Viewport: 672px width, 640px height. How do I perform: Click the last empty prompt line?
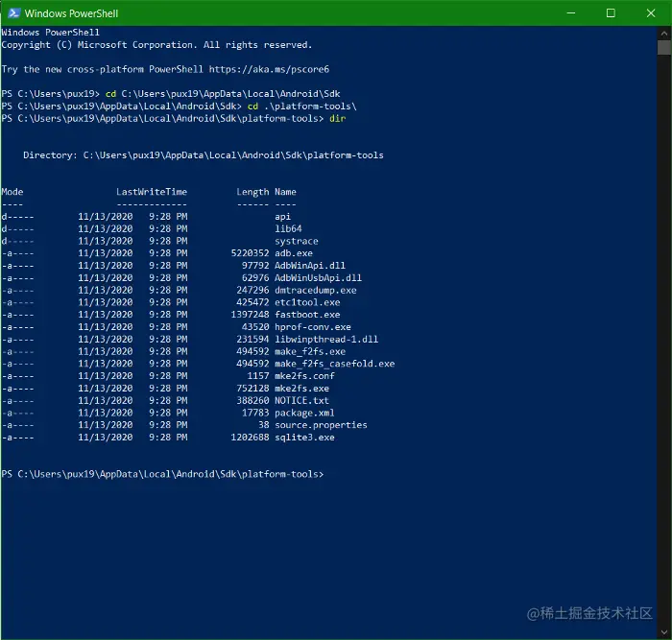pos(162,474)
